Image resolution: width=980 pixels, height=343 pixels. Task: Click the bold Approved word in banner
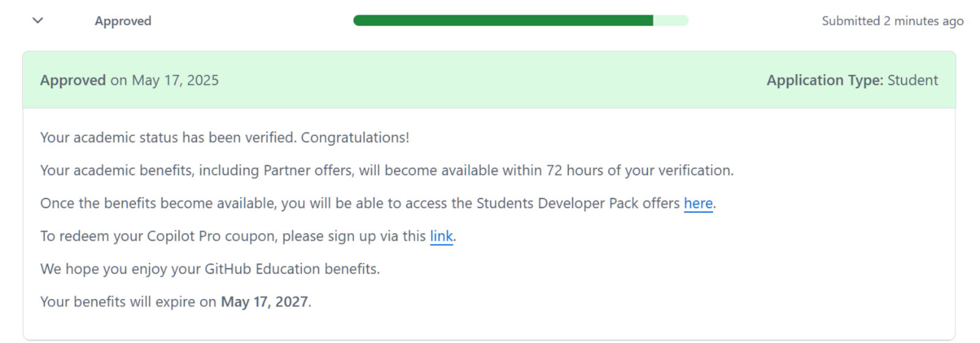click(73, 80)
